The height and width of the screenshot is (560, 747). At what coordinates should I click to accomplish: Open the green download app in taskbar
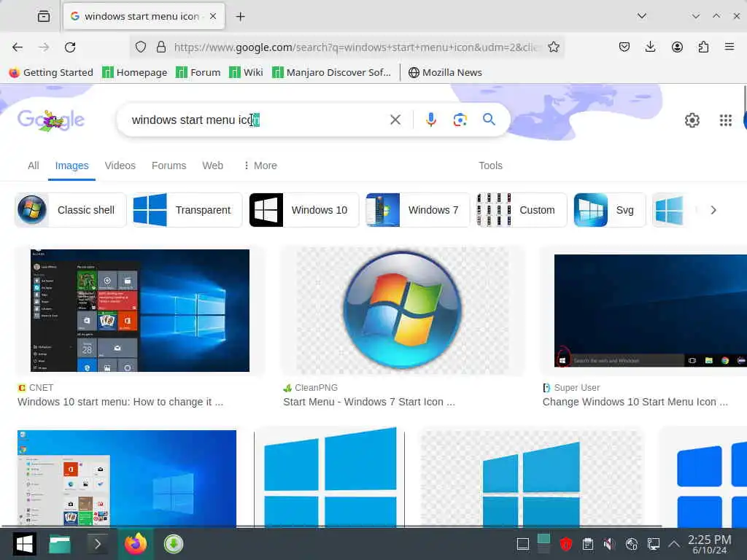click(x=174, y=544)
